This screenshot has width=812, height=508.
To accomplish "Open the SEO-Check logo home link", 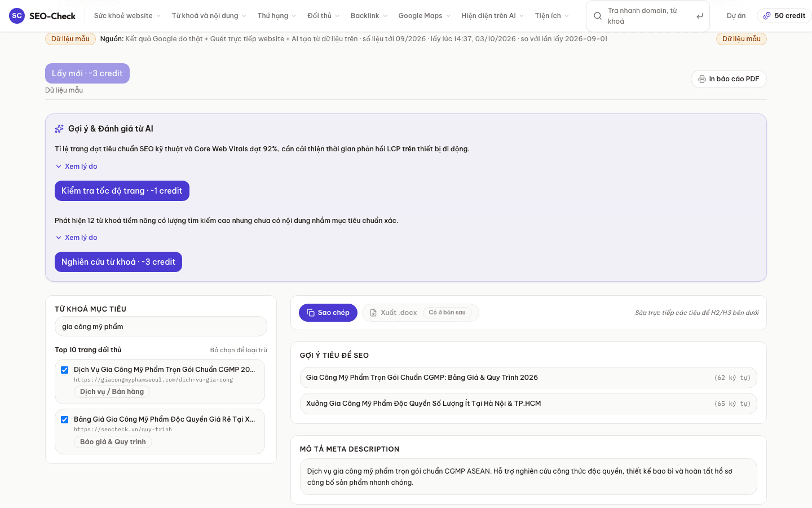I will pos(42,16).
